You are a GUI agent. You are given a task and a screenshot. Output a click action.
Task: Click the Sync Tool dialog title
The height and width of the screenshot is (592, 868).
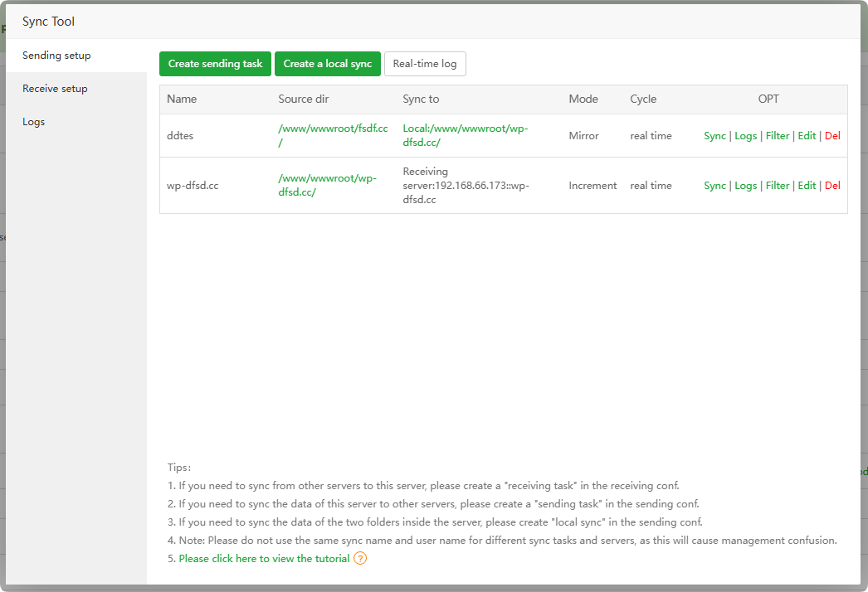48,22
